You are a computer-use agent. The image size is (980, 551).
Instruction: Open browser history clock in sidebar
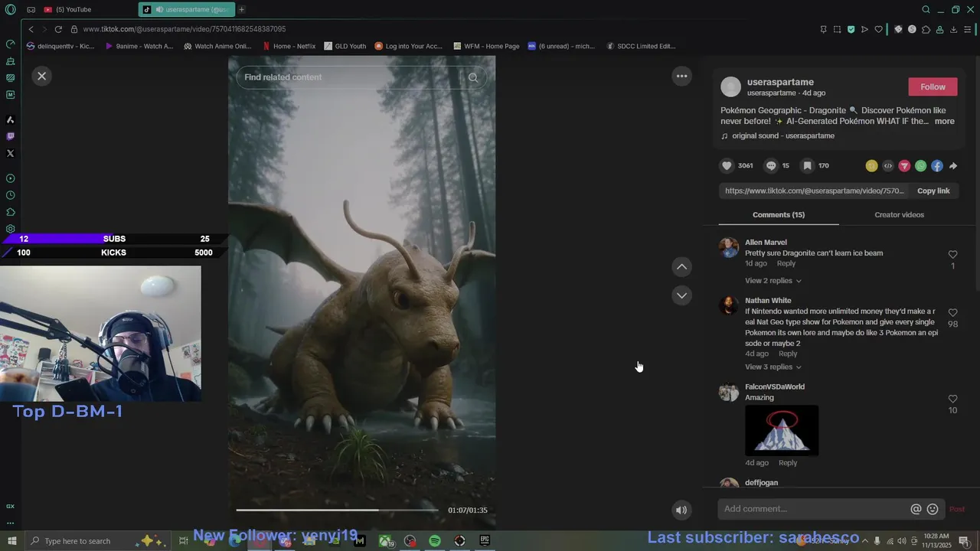[10, 195]
